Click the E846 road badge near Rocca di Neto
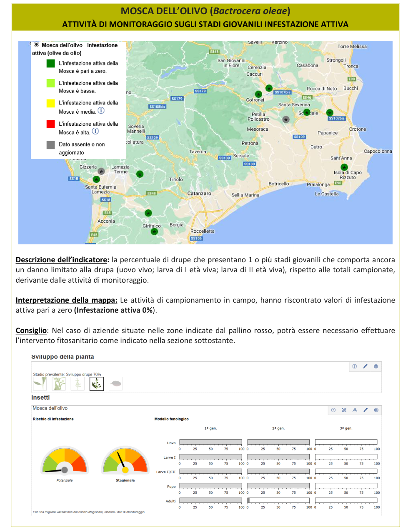Screen dimensions: 408x532 tap(307, 97)
